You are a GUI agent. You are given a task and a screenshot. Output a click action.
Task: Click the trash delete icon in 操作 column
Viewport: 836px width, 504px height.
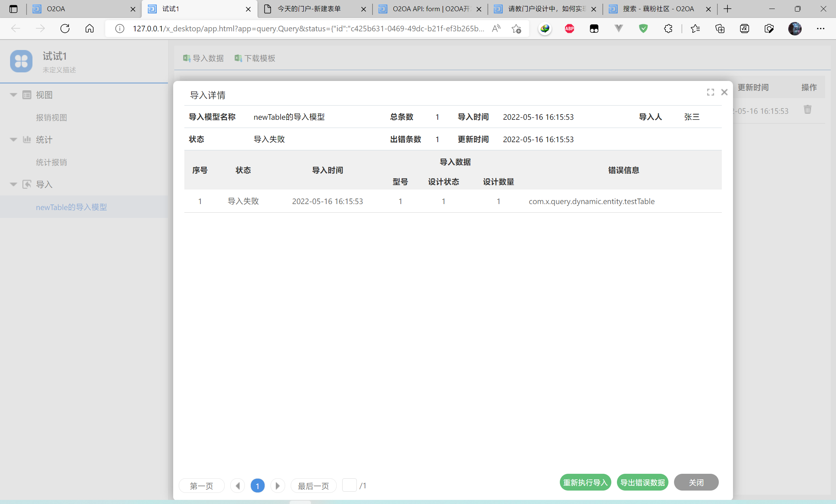click(807, 110)
